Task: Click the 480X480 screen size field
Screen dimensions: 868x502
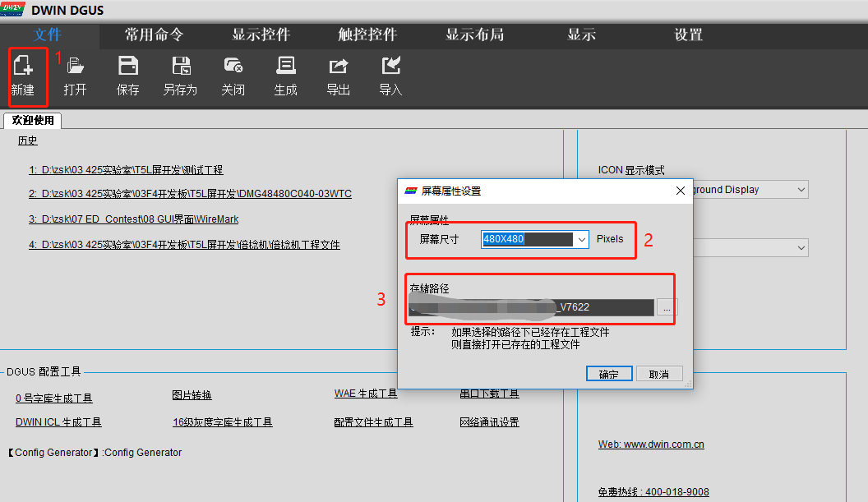Action: click(x=528, y=239)
